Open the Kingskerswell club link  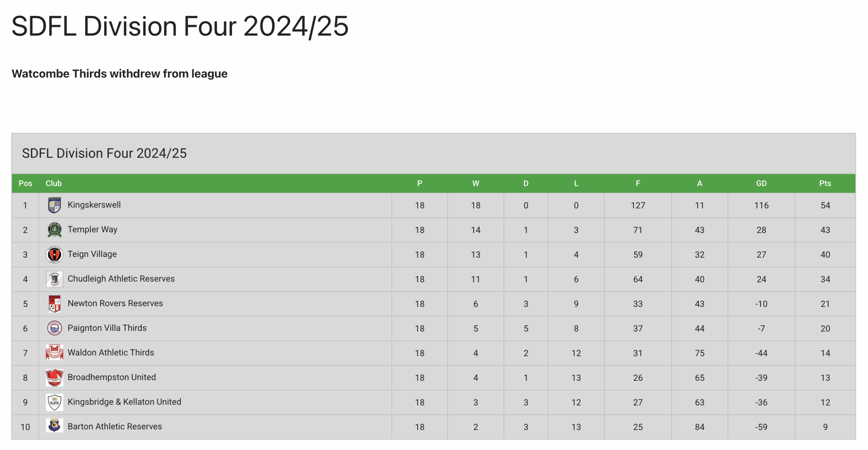(x=94, y=205)
